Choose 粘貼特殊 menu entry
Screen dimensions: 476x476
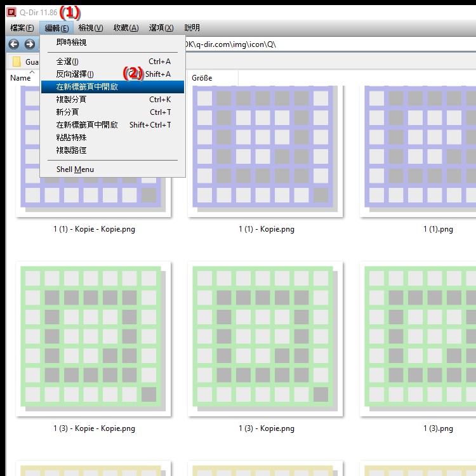[x=112, y=138]
